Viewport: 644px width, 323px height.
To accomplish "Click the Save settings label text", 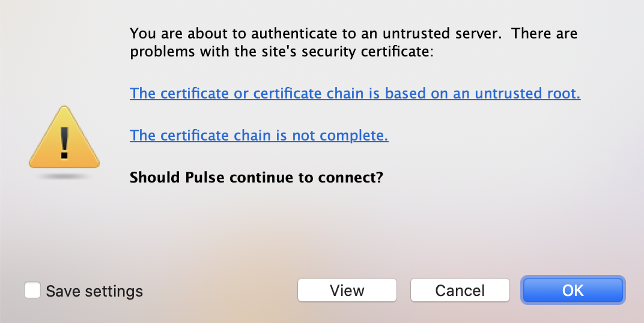I will tap(94, 292).
